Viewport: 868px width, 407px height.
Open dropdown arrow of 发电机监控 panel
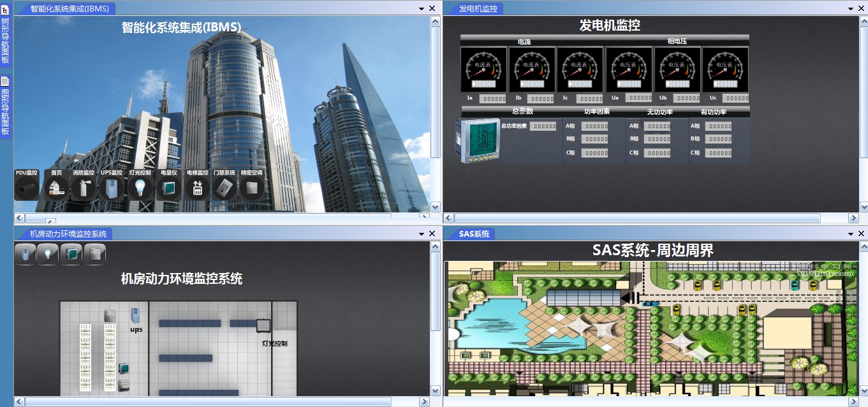tap(851, 9)
